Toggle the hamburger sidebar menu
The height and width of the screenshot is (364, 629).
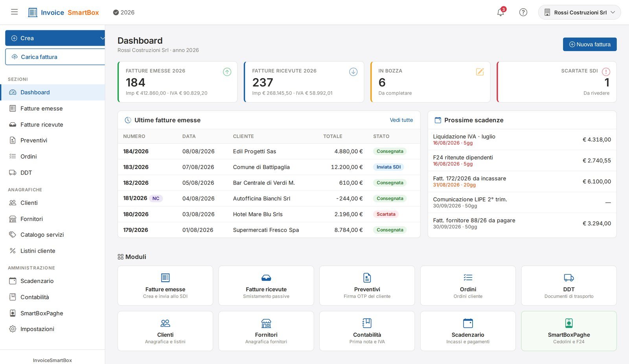(14, 12)
